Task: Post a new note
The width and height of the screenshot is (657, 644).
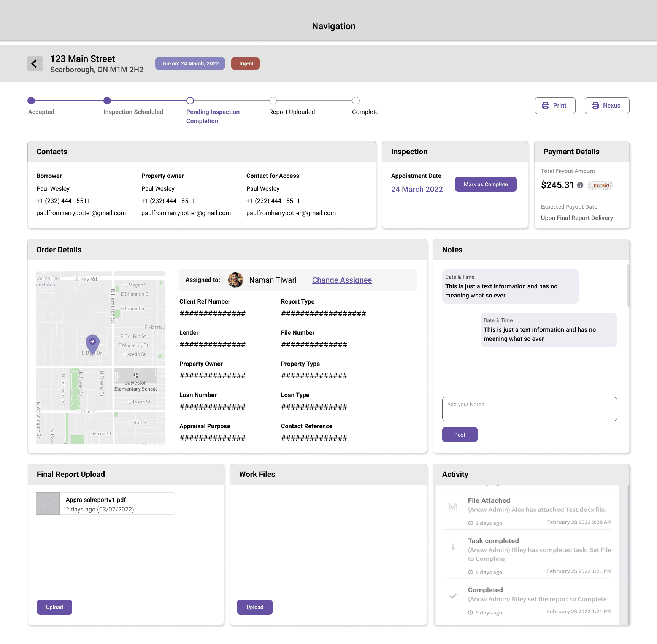Action: pos(460,434)
